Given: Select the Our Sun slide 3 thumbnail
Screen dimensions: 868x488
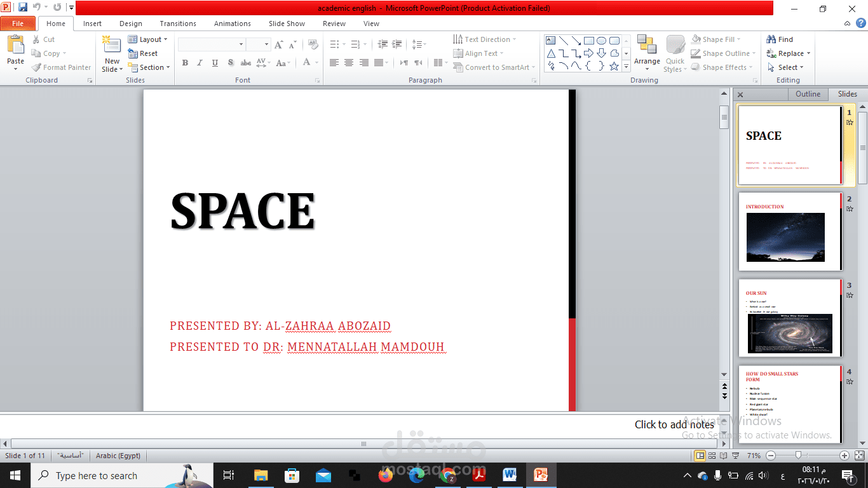Looking at the screenshot, I should (790, 318).
